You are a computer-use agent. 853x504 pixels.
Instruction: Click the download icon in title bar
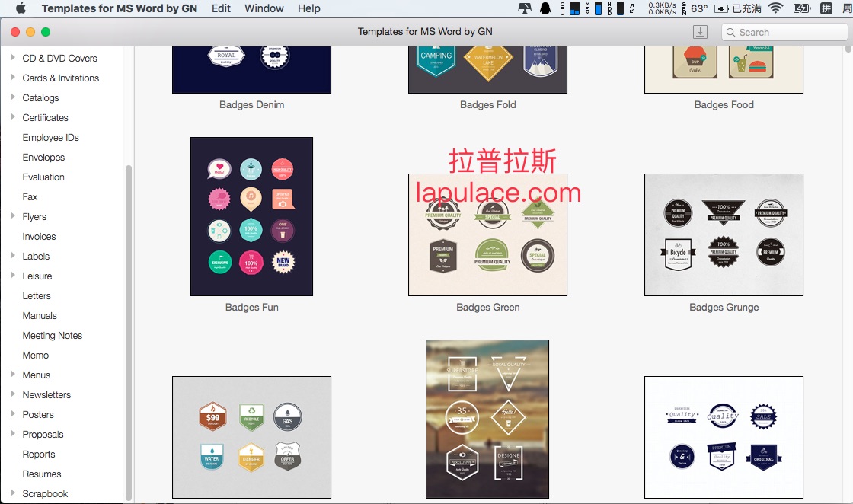(x=700, y=32)
